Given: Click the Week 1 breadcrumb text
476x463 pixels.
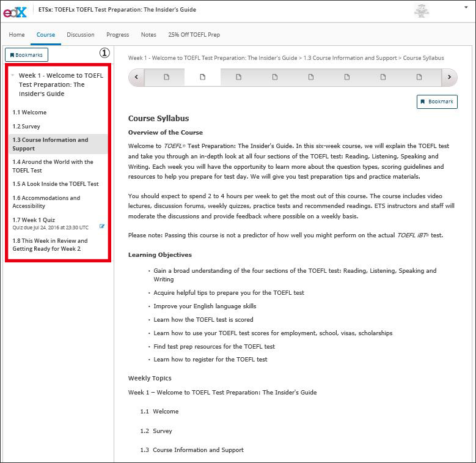Looking at the screenshot, I should click(213, 57).
